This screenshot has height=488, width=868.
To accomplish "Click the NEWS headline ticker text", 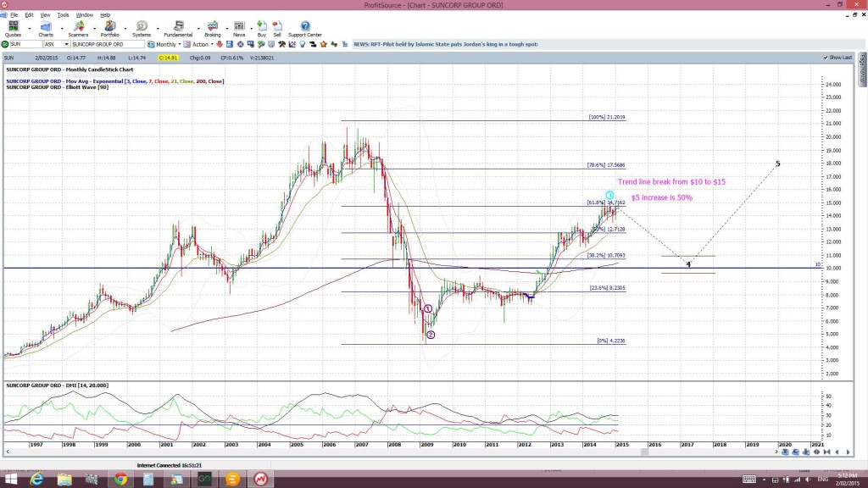I will [446, 44].
